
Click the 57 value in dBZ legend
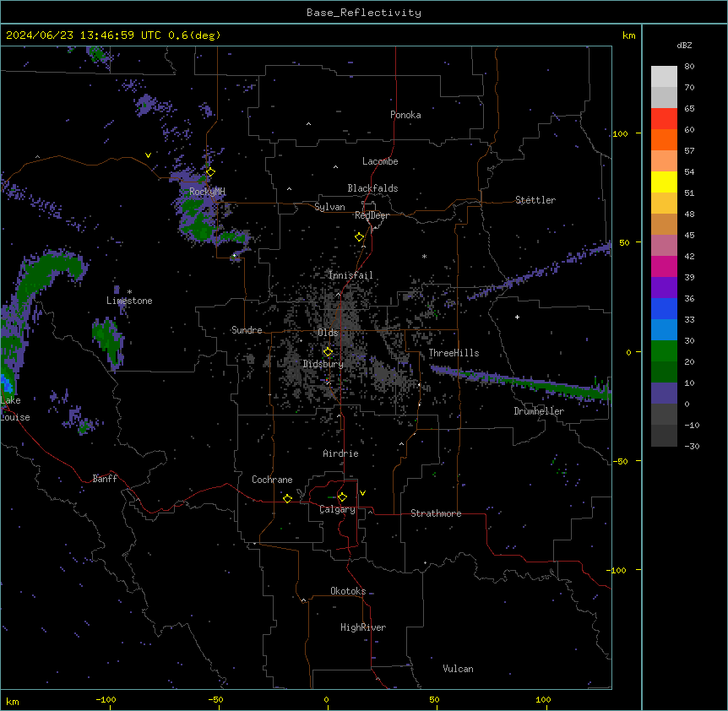(x=689, y=150)
